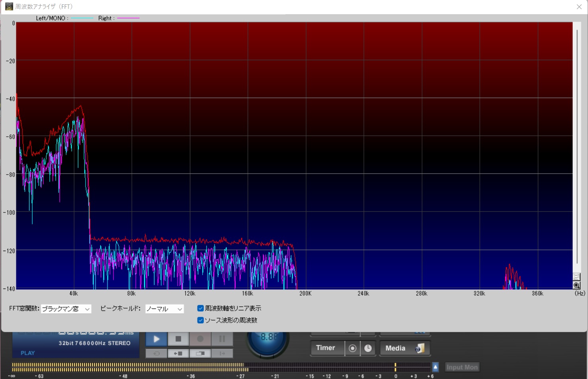588x379 pixels.
Task: Click the zoom-in magnifier beside the graph
Action: coord(576,285)
